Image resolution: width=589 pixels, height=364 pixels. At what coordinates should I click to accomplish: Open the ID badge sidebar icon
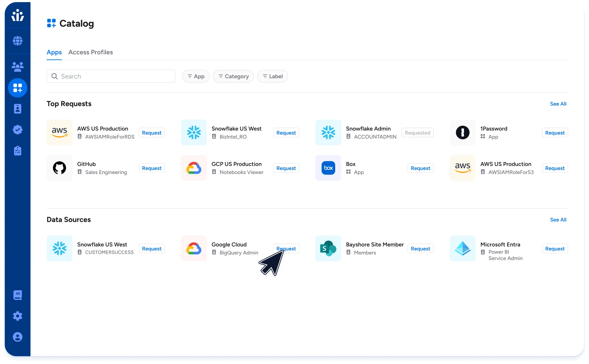pos(17,109)
